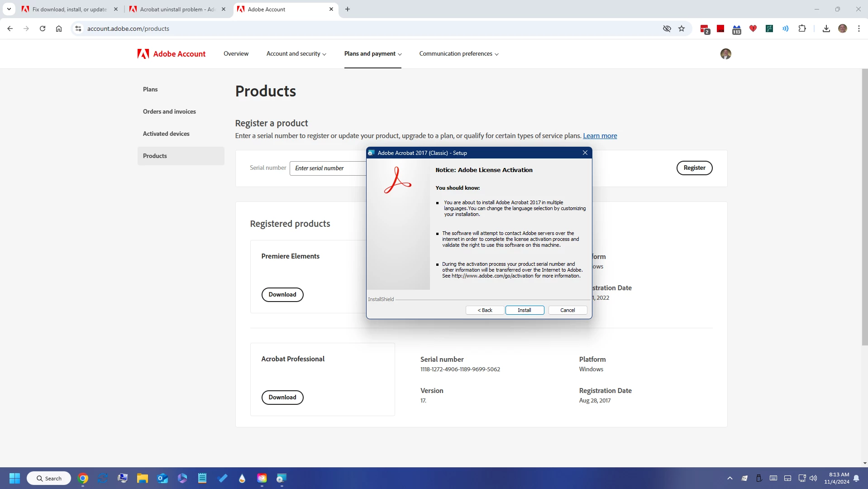
Task: Open the Overview nav item
Action: coord(236,54)
